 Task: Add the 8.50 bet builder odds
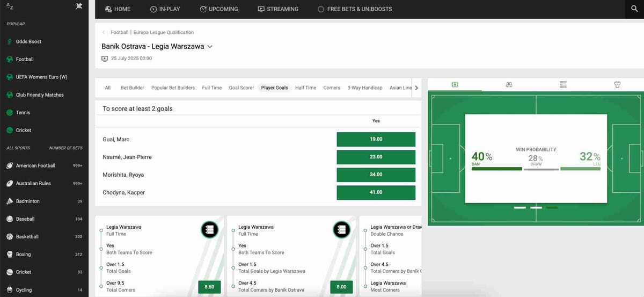coord(209,287)
